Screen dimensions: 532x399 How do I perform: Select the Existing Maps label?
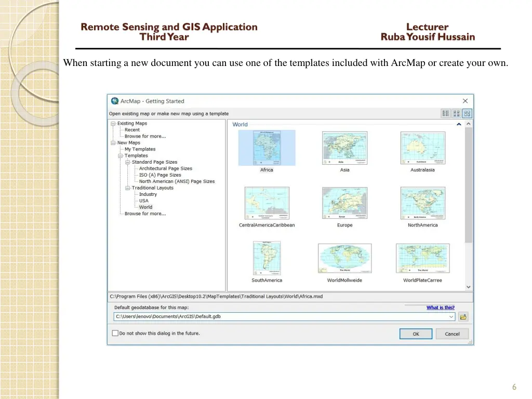pos(132,123)
